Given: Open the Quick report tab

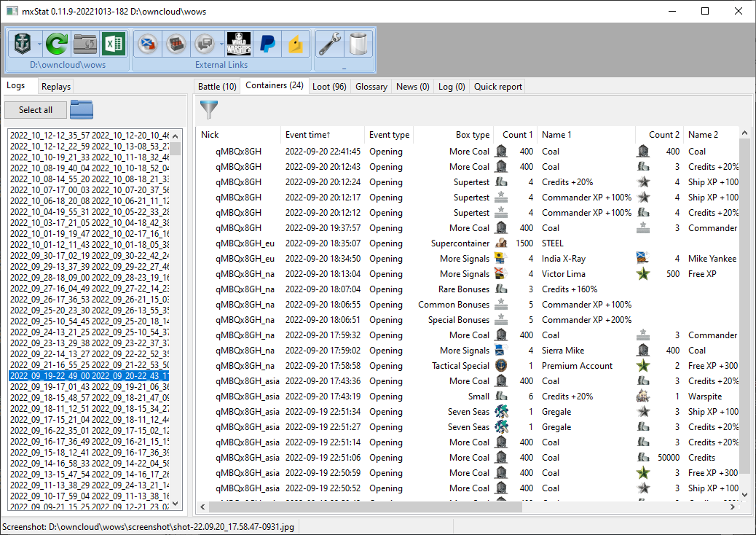Looking at the screenshot, I should pos(497,86).
